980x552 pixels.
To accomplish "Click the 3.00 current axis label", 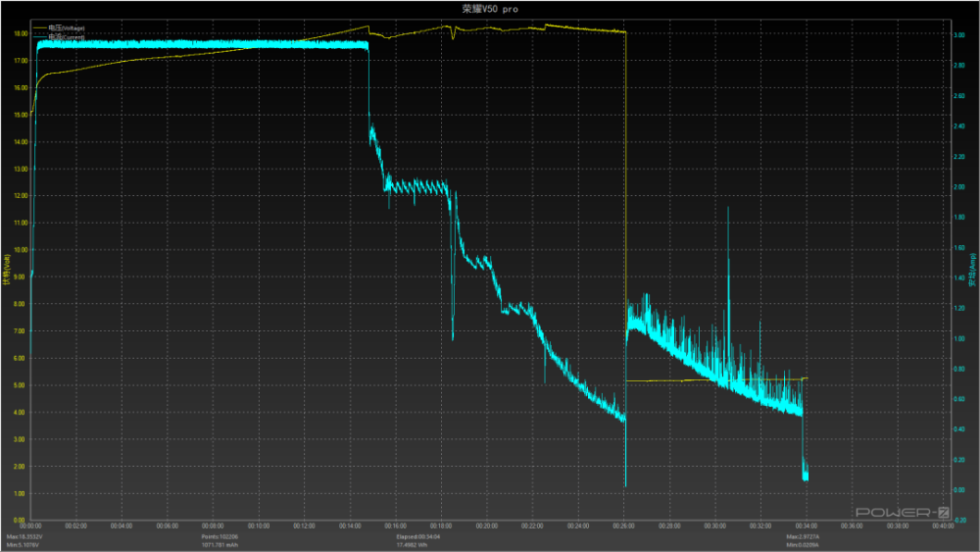I will tap(959, 35).
